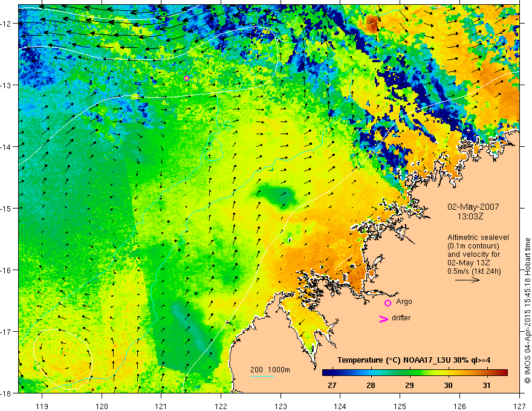Click the longitude axis label 124
The height and width of the screenshot is (411, 532).
click(340, 406)
